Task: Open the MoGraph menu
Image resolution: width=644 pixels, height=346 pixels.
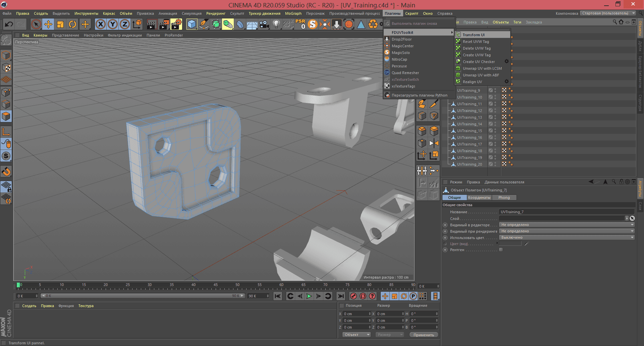Action: tap(293, 13)
